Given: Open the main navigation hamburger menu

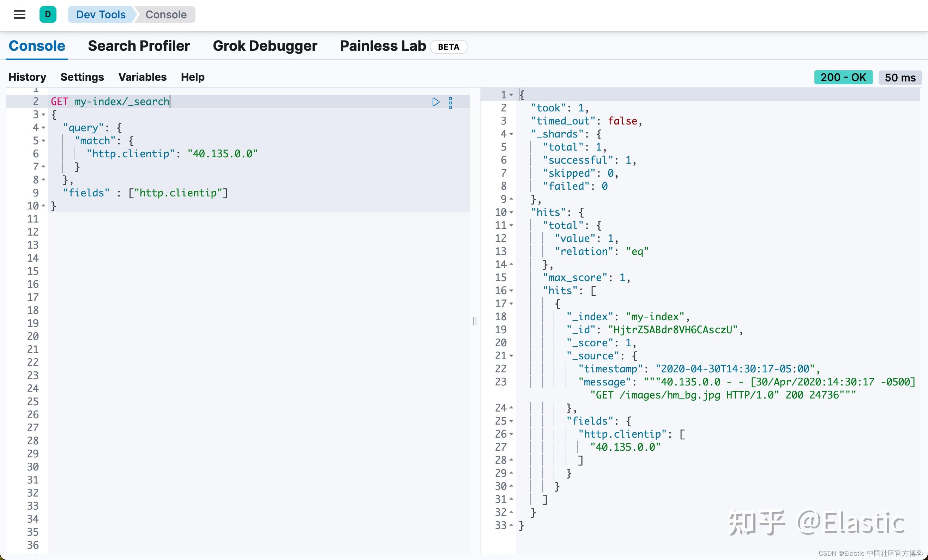Looking at the screenshot, I should click(19, 14).
